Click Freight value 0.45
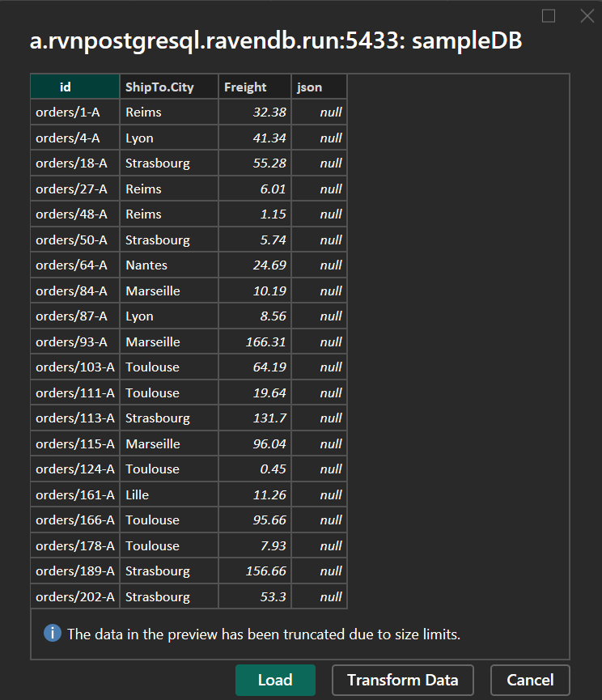602x700 pixels. pos(255,469)
